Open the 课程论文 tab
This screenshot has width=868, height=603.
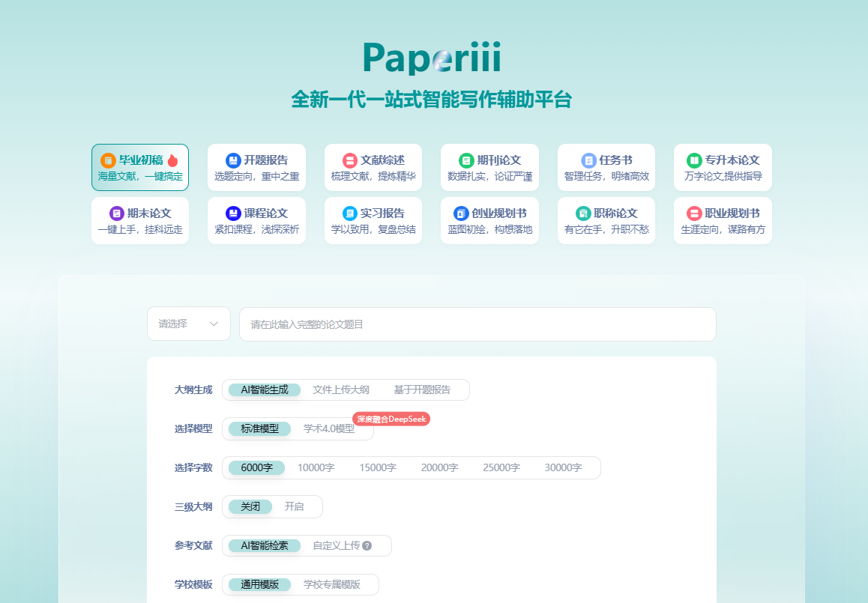point(257,221)
